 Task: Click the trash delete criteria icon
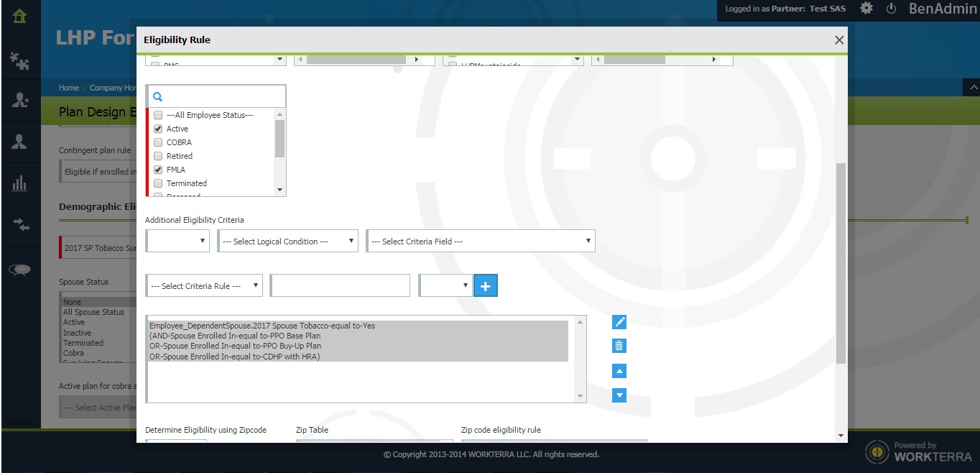[x=619, y=346]
